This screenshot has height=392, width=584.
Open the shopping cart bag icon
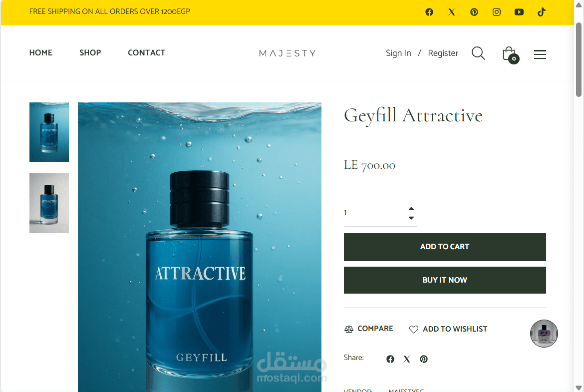510,54
